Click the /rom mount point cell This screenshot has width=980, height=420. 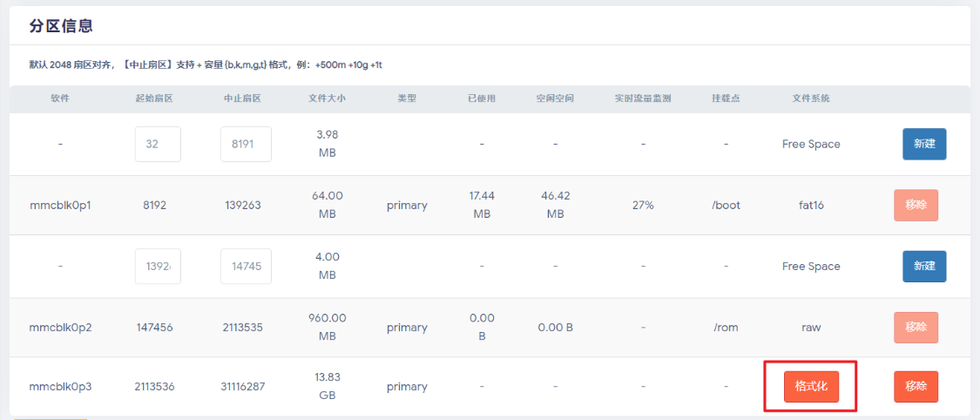[x=726, y=328]
